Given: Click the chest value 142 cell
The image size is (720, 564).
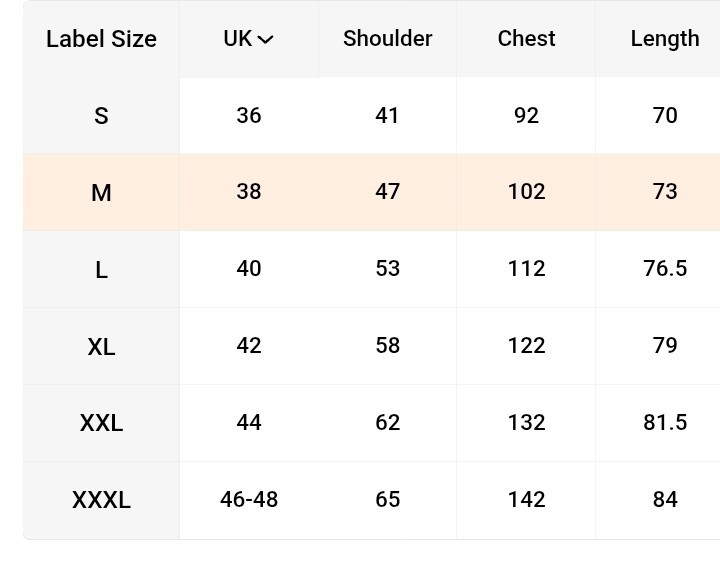Looking at the screenshot, I should [x=526, y=500].
